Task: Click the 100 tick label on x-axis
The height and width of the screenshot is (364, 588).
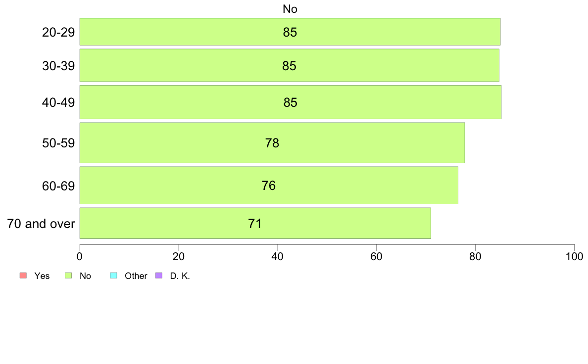Action: pos(574,257)
